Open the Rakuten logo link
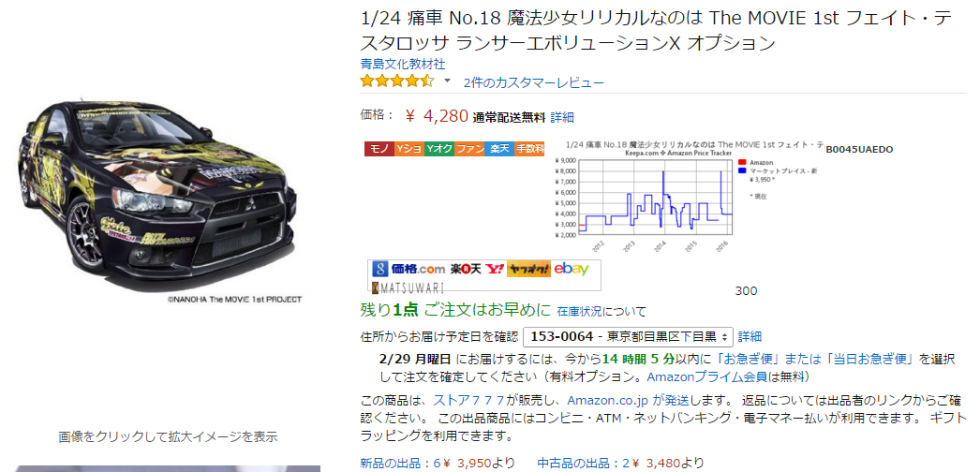This screenshot has width=980, height=472. 465,269
